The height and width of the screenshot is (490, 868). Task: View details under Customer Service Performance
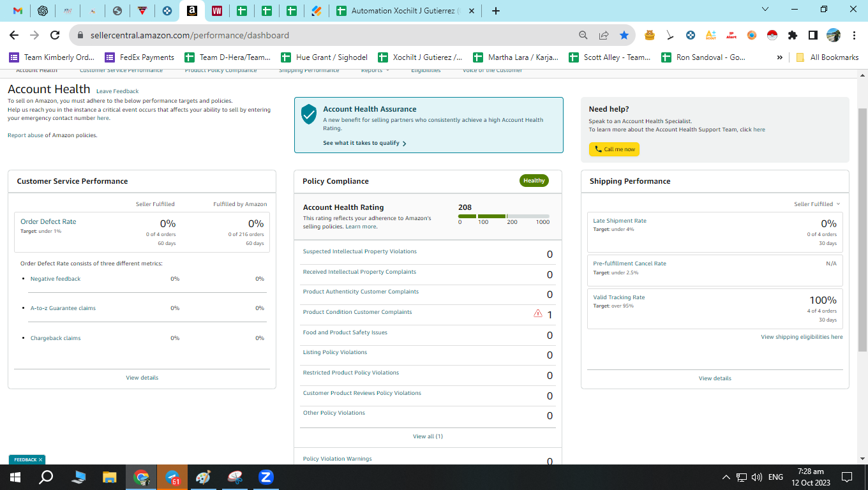point(142,378)
